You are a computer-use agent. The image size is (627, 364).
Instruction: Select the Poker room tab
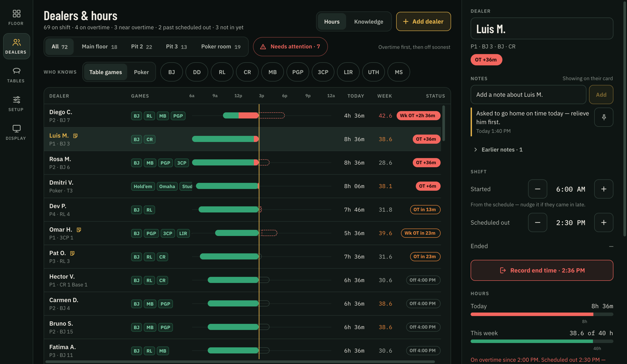[x=221, y=47]
